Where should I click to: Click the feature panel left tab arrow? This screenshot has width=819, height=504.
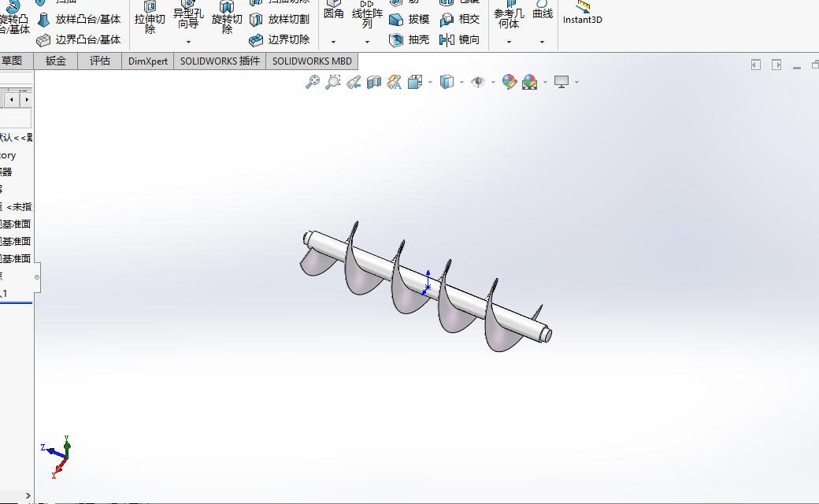[x=12, y=99]
